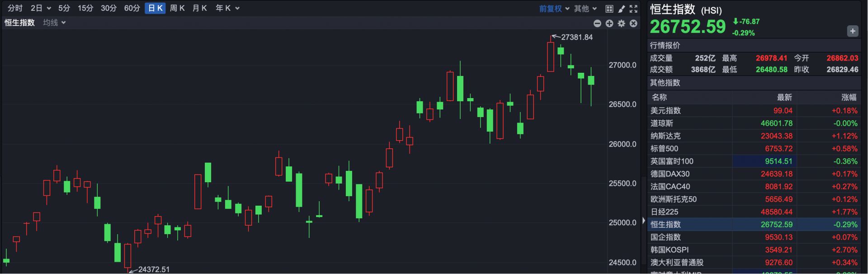Switch to the 分时 tab
The height and width of the screenshot is (274, 868).
tap(15, 8)
